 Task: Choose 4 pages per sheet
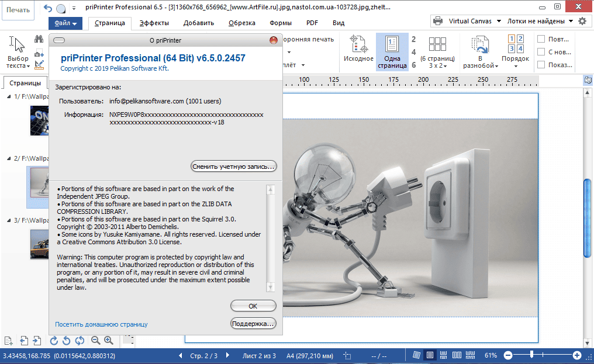coord(414,52)
